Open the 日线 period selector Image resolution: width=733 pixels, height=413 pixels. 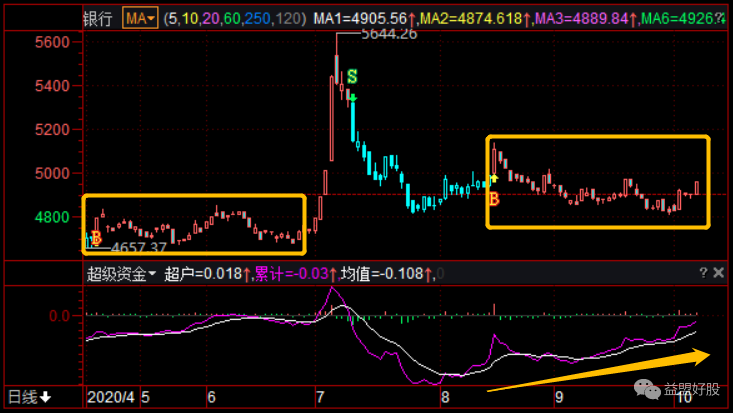[30, 398]
